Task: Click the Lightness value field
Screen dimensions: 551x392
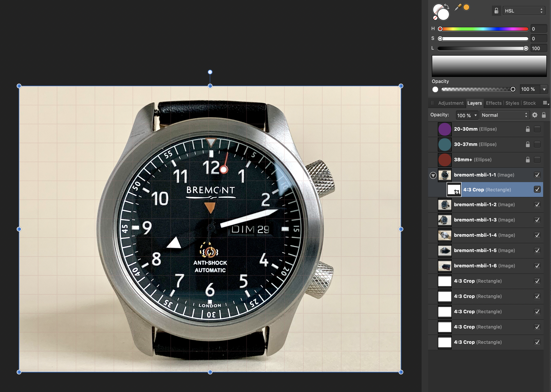Action: pyautogui.click(x=539, y=48)
